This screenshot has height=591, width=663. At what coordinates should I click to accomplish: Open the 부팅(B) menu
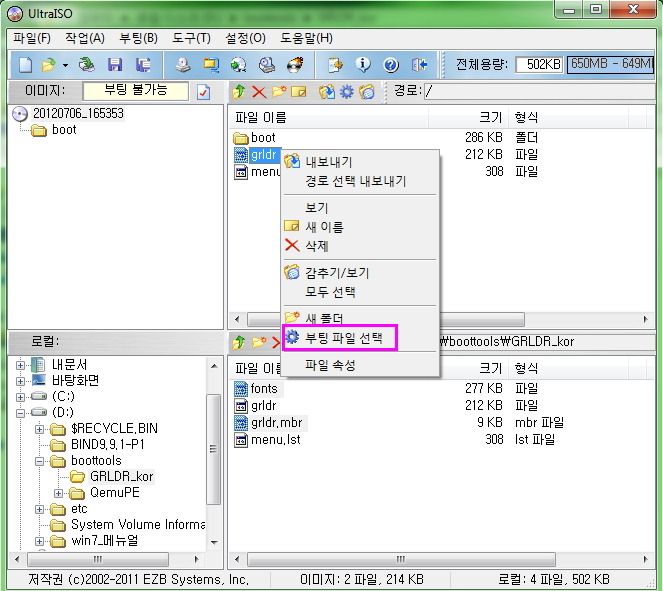[138, 38]
